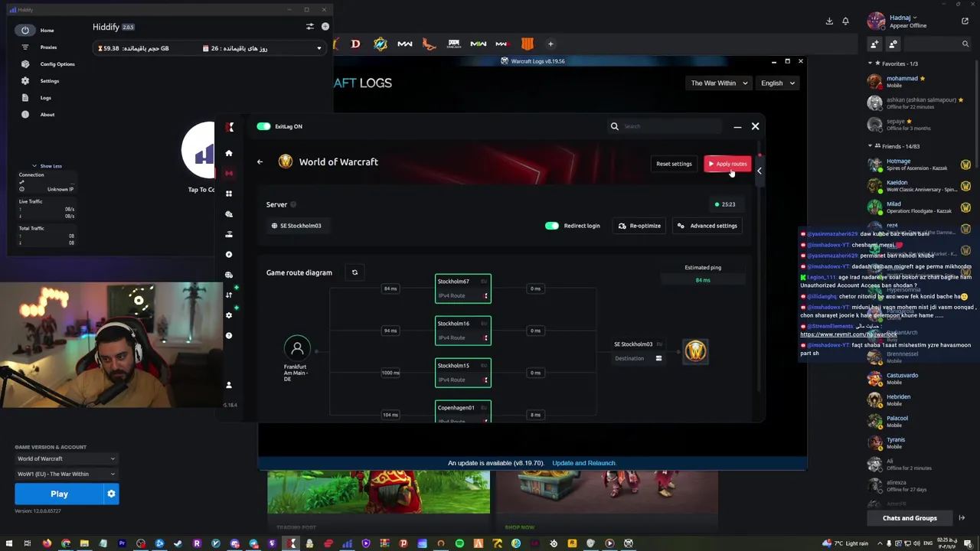Open Hiddify quick settings sliders icon
This screenshot has height=551, width=980.
(x=310, y=27)
